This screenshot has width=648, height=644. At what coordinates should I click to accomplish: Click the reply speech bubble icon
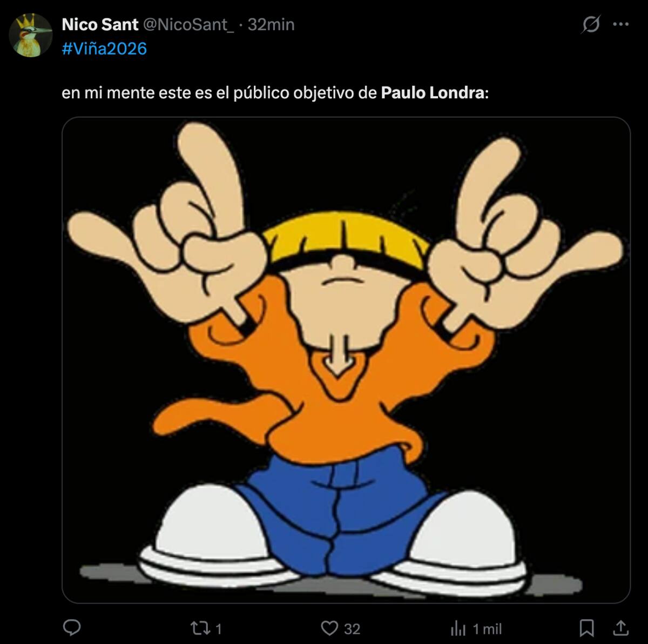pyautogui.click(x=72, y=628)
